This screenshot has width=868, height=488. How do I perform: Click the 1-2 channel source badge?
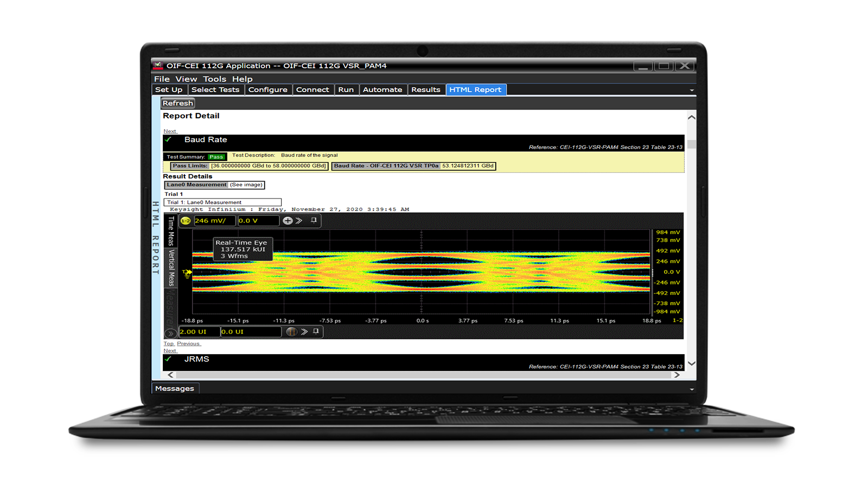point(185,221)
